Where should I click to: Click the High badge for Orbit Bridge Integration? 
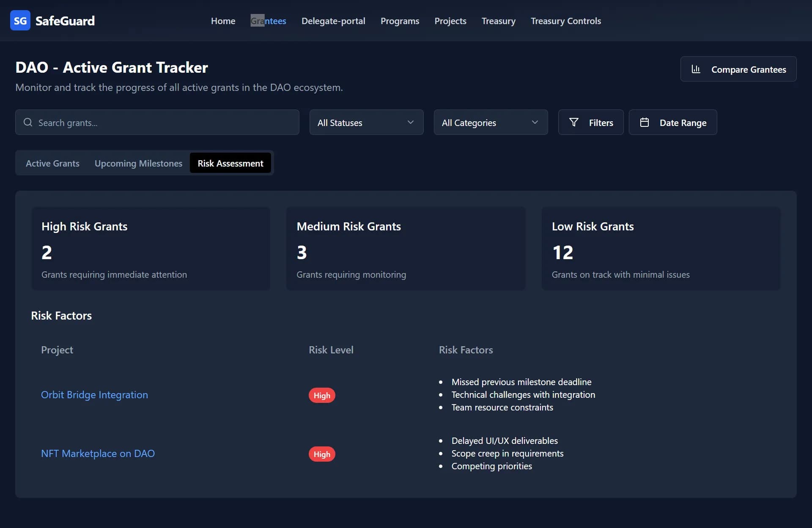(322, 395)
